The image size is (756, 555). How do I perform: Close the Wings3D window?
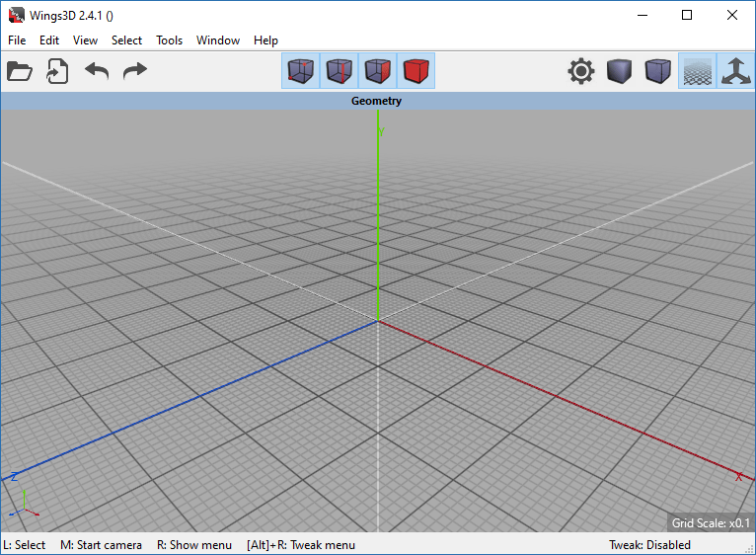732,16
